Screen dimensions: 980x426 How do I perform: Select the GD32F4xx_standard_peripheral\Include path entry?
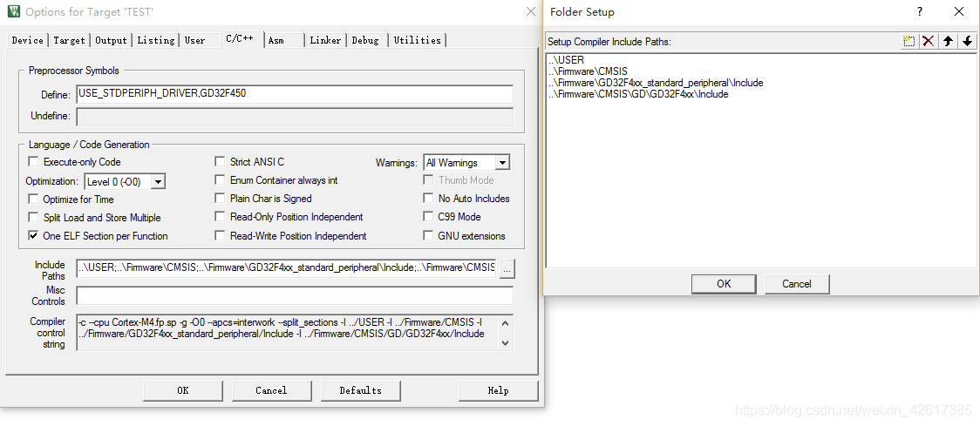[x=657, y=83]
